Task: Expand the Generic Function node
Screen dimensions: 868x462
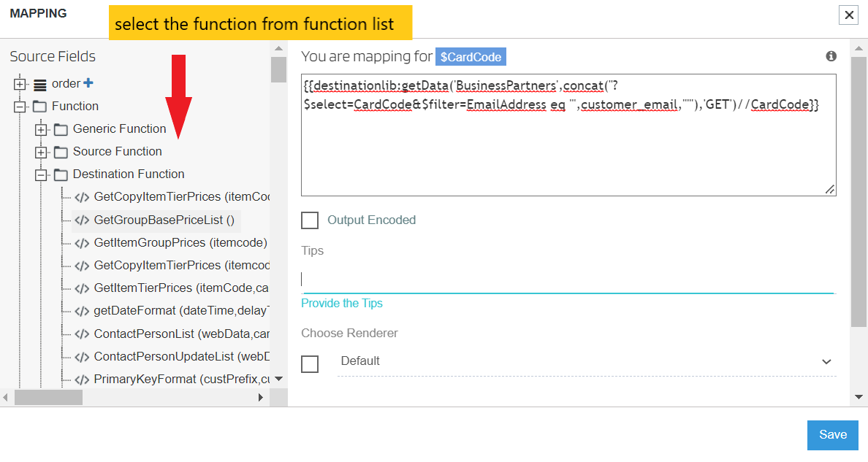Action: 41,130
